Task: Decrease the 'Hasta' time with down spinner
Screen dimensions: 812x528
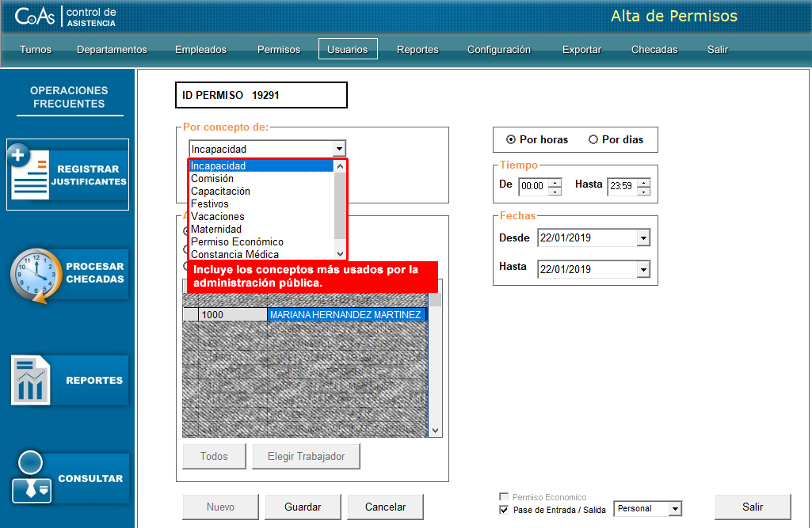Action: [x=644, y=191]
